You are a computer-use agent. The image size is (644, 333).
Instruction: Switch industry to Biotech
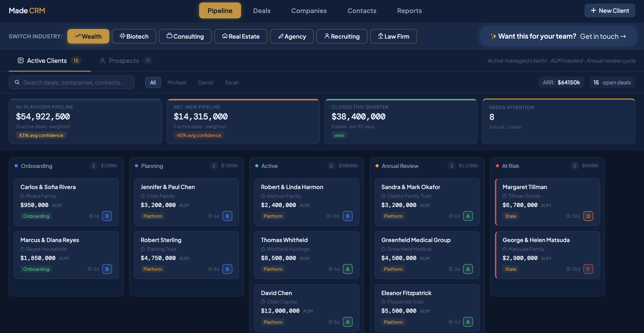coord(134,36)
